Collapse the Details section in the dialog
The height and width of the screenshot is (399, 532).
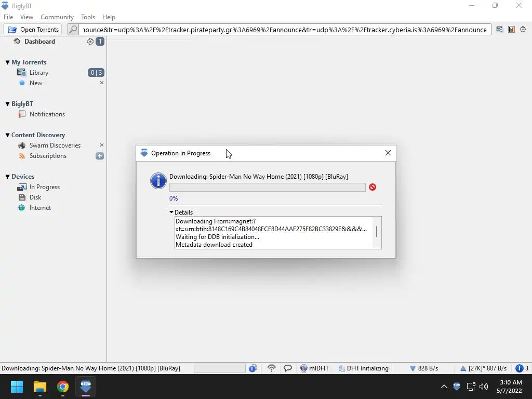coord(171,212)
